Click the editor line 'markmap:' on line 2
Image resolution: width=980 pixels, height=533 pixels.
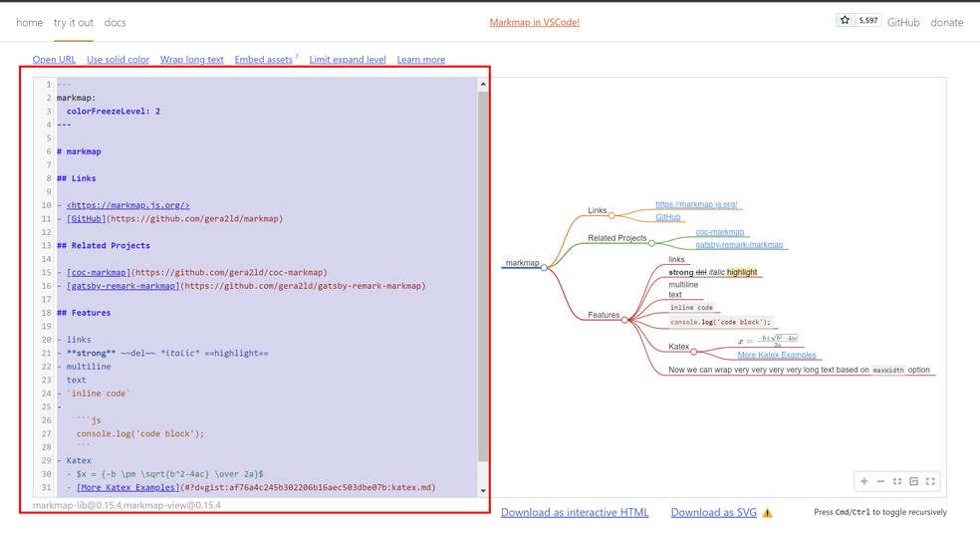tap(77, 98)
